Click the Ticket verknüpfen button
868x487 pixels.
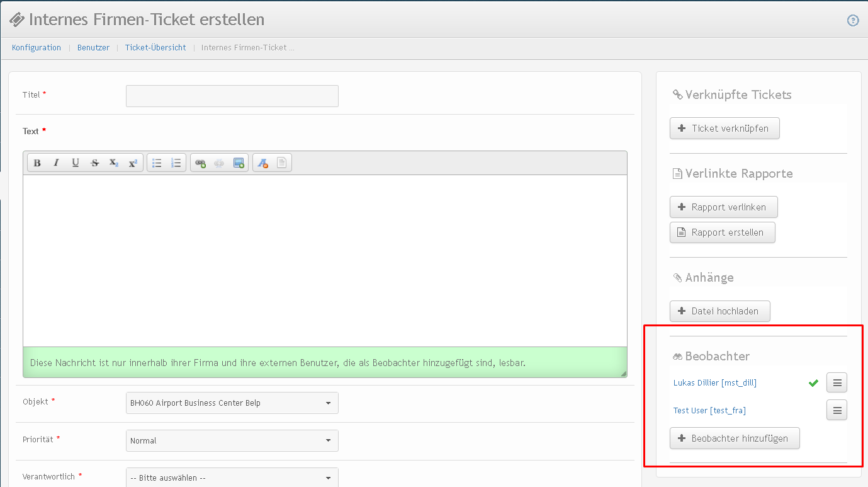coord(724,129)
